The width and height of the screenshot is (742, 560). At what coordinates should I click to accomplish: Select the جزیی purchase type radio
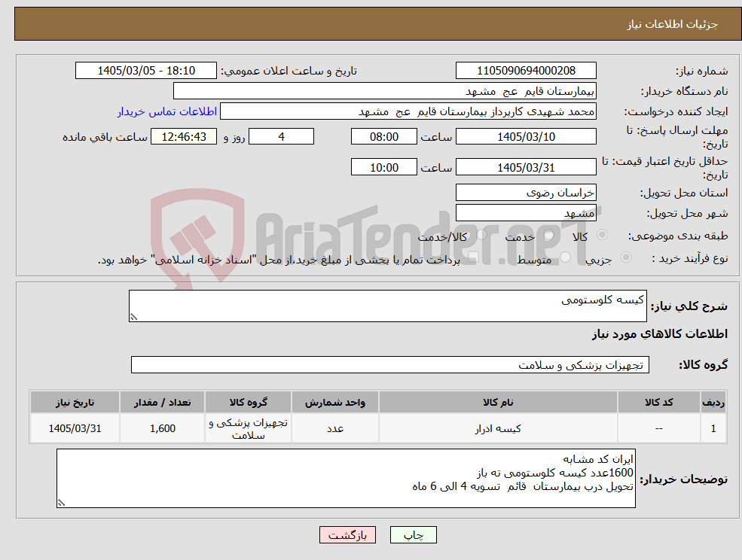pyautogui.click(x=625, y=257)
